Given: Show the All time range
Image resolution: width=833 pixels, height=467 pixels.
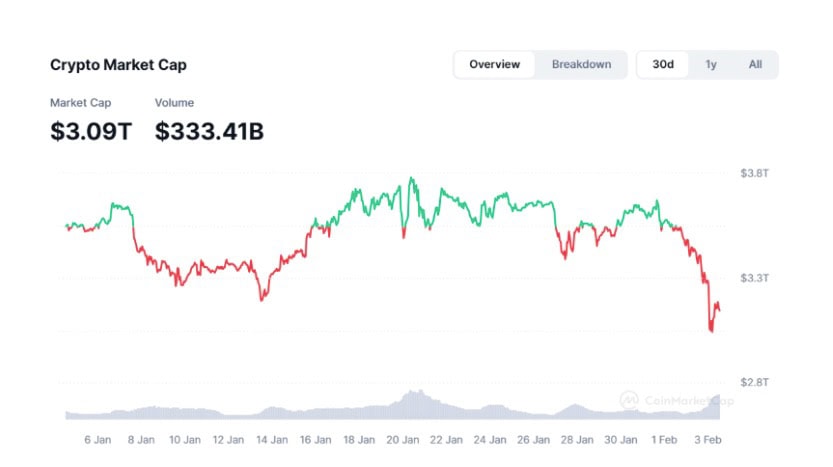Looking at the screenshot, I should (x=755, y=65).
